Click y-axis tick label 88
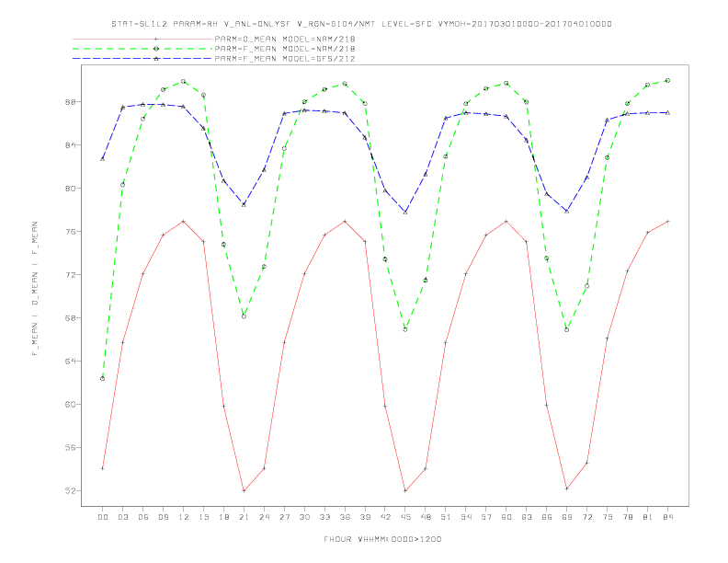728x563 pixels. 71,102
